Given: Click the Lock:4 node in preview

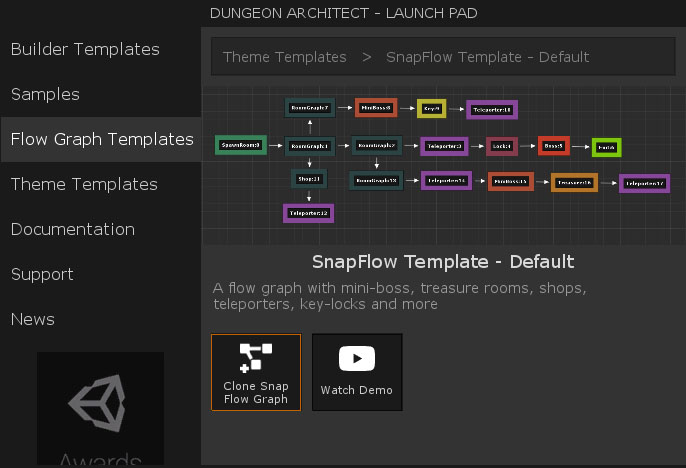Looking at the screenshot, I should (502, 146).
